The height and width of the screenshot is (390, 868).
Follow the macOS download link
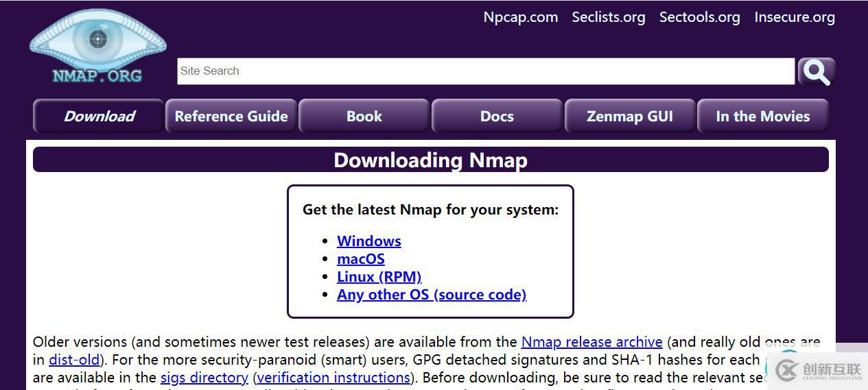[361, 259]
